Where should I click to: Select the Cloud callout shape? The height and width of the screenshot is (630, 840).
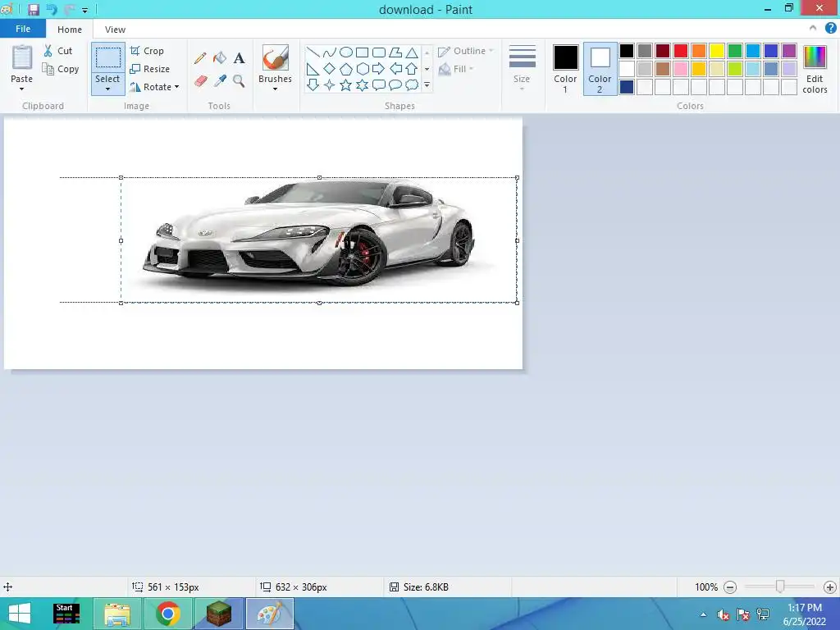[412, 84]
